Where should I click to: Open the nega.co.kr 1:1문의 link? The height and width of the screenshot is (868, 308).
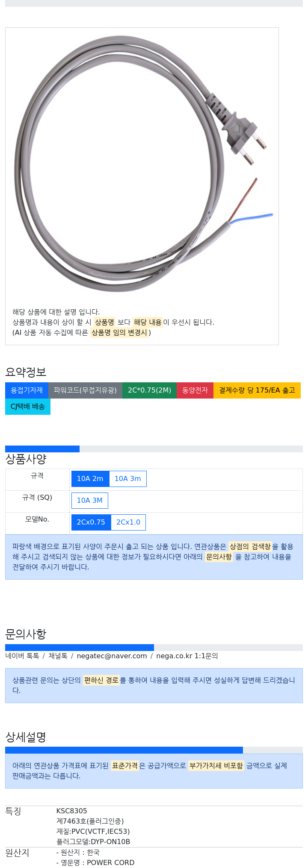(x=187, y=656)
